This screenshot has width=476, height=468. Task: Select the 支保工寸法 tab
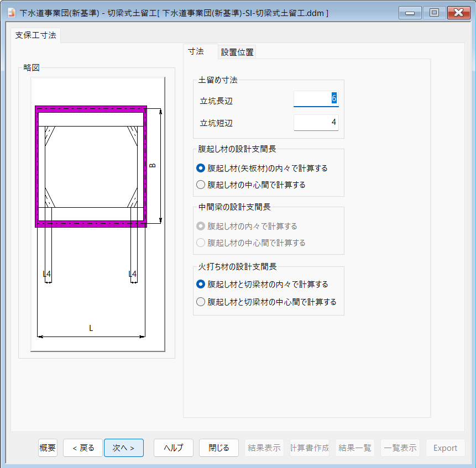[x=35, y=35]
